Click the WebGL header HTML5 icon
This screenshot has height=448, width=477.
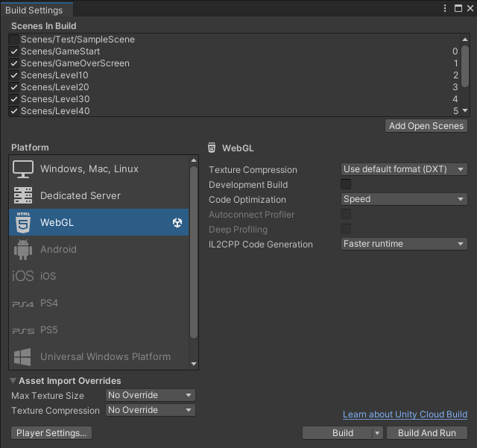tap(212, 148)
